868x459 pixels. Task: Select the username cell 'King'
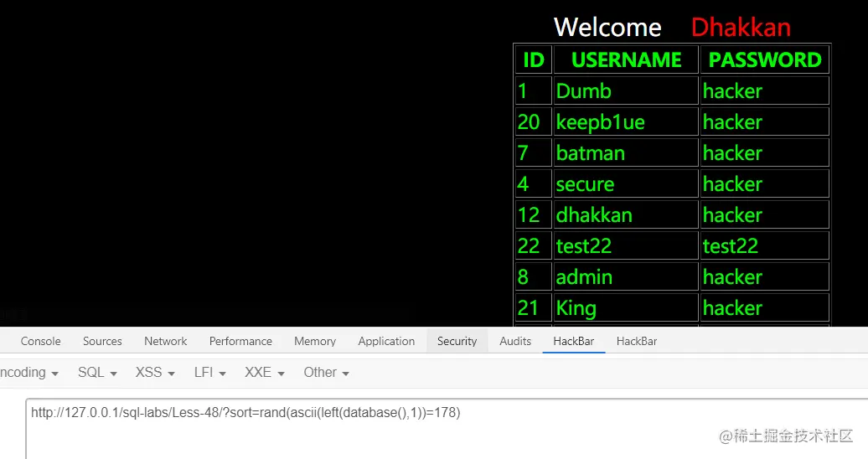click(x=626, y=308)
